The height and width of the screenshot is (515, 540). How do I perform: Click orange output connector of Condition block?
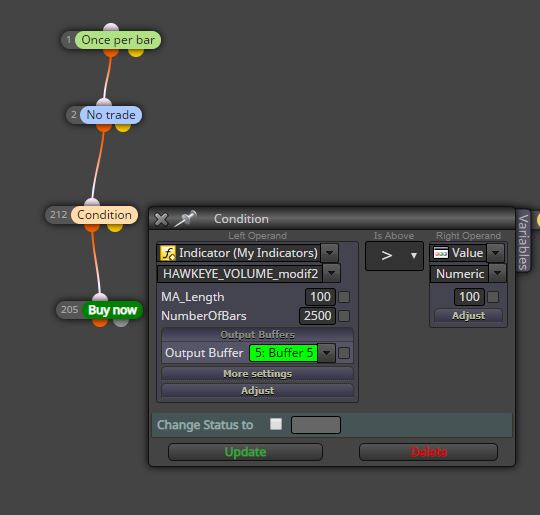[92, 227]
